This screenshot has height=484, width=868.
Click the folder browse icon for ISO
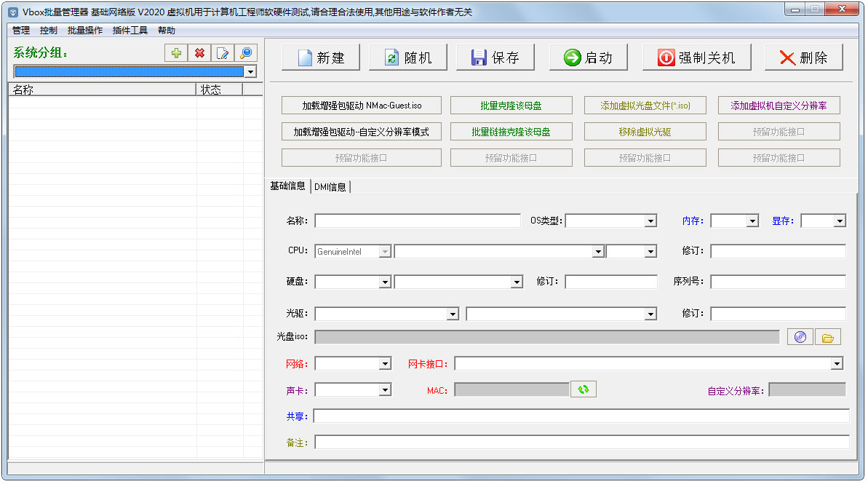tap(827, 337)
